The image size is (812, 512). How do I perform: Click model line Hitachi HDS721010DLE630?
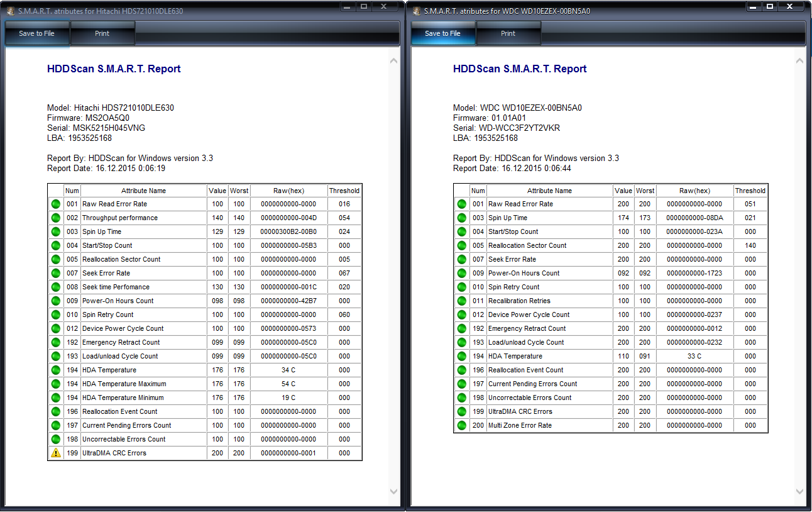(111, 108)
